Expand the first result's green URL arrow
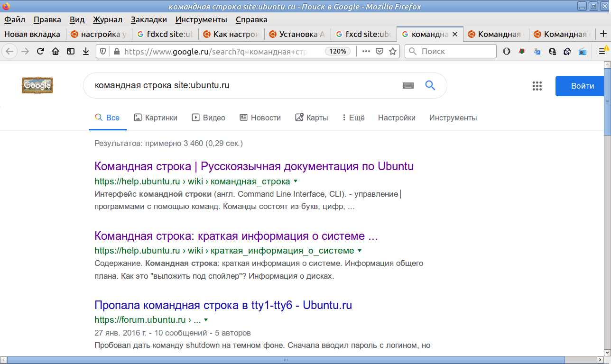This screenshot has width=611, height=364. pos(296,181)
